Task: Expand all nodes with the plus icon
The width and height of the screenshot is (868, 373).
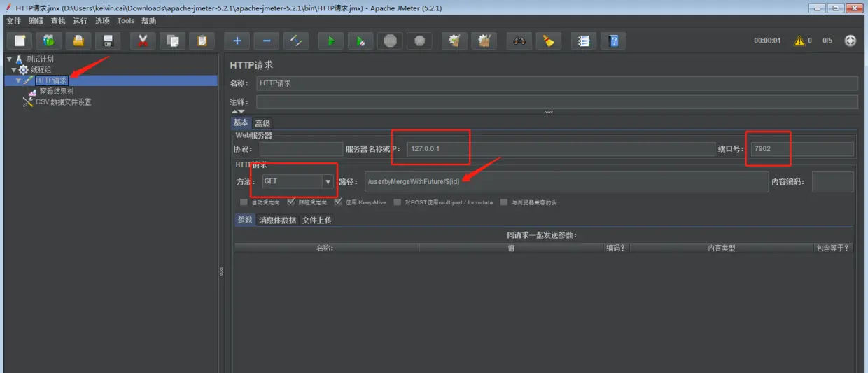Action: pos(237,41)
